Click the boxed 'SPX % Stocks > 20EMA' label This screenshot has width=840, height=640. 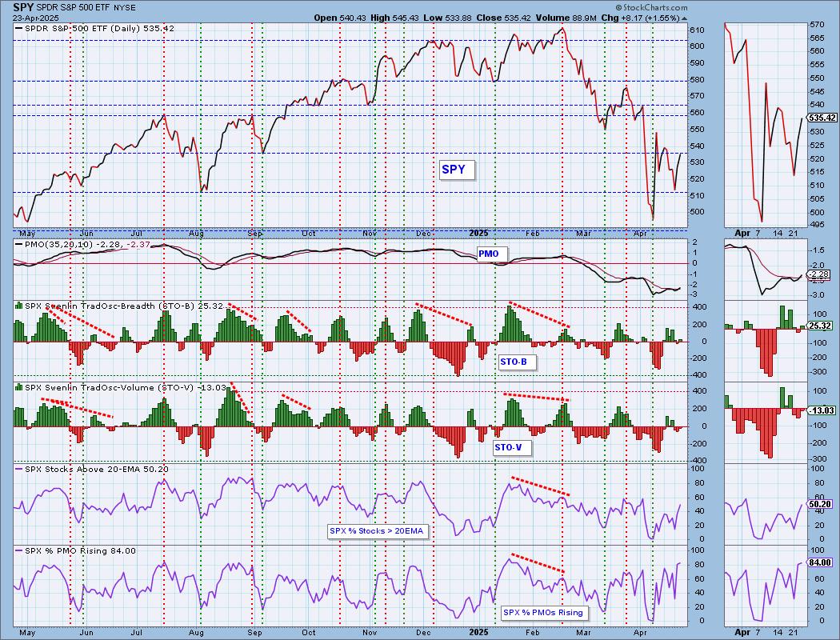point(378,531)
